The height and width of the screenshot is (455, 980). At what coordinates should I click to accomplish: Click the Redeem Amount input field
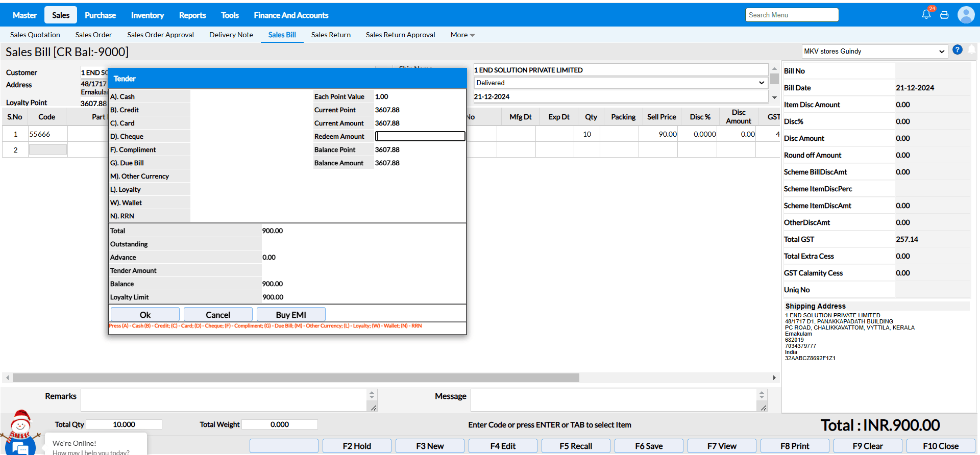420,136
